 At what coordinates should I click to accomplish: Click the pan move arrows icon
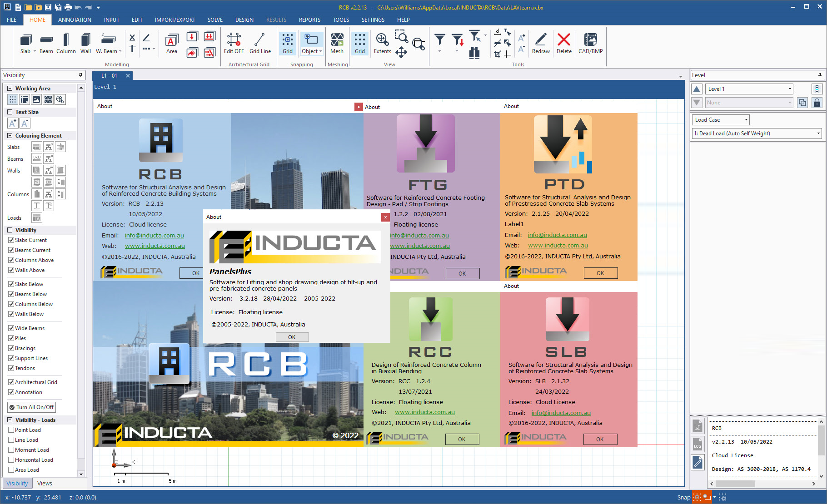pos(401,52)
